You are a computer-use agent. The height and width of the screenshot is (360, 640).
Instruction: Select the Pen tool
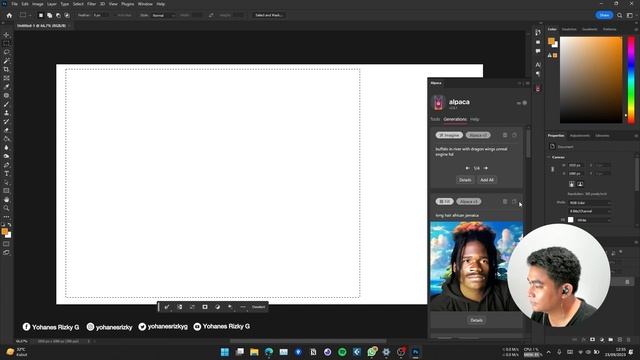6,165
